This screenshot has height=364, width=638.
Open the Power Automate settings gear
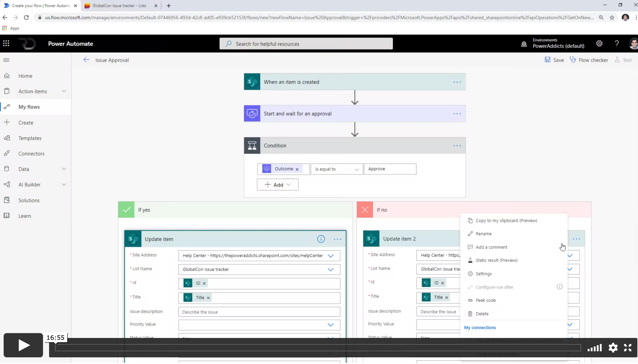[x=599, y=43]
